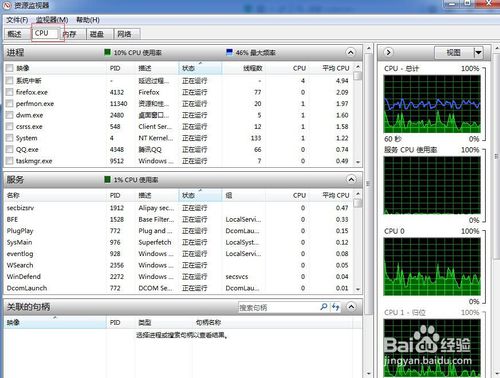Tick the csrss.exe checkbox
The image size is (500, 378).
9,127
